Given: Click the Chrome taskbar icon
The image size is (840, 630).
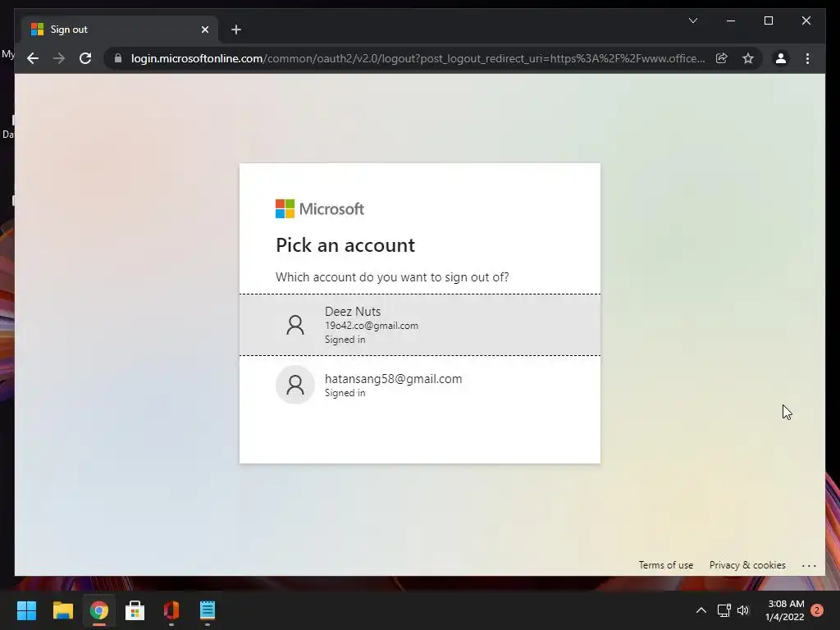Looking at the screenshot, I should coord(98,610).
